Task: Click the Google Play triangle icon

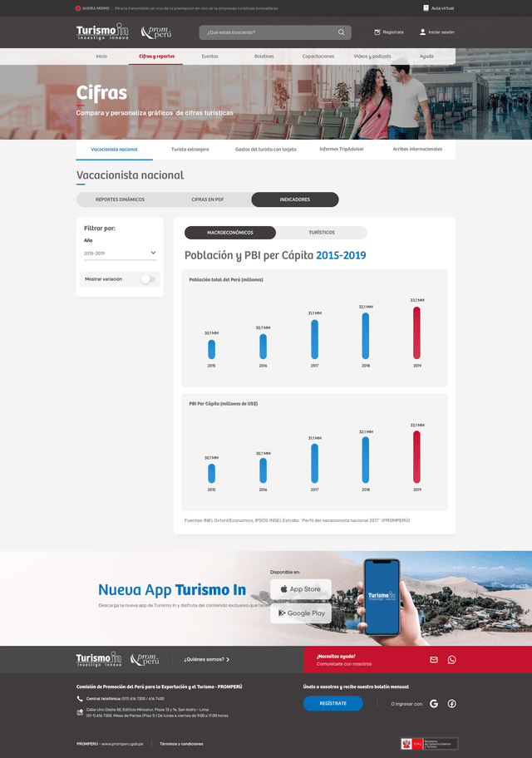Action: click(282, 613)
